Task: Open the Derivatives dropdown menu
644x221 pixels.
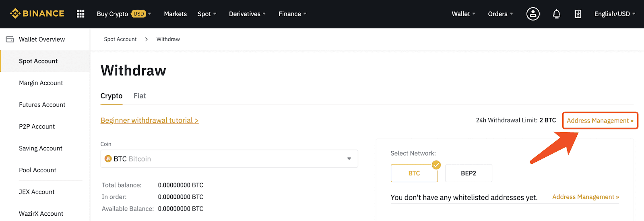Action: pyautogui.click(x=247, y=14)
